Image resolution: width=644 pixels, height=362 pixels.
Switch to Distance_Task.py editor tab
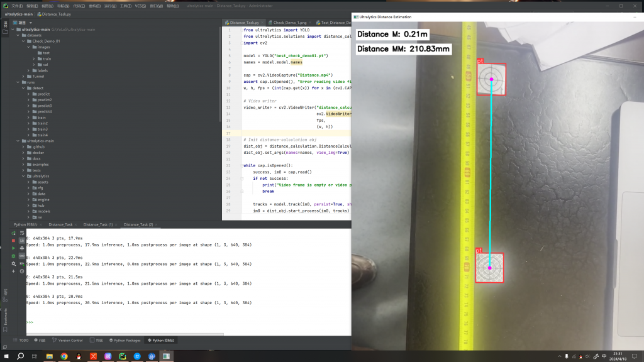tap(244, 23)
